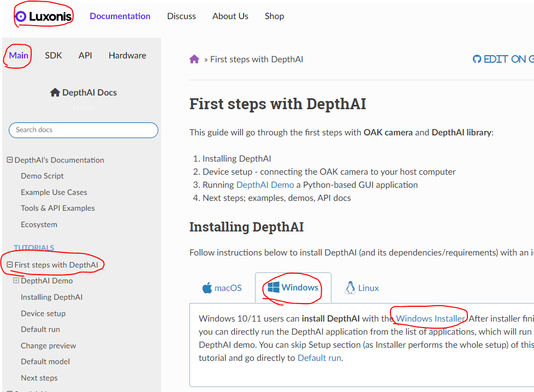Switch to the Hardware docs tab

click(x=127, y=55)
